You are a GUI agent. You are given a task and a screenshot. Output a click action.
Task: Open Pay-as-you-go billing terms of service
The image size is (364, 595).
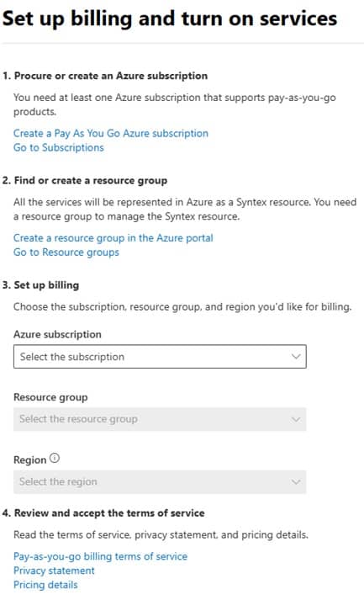[101, 556]
